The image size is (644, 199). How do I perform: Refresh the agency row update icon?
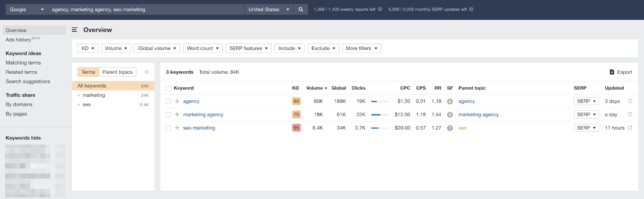pyautogui.click(x=630, y=101)
